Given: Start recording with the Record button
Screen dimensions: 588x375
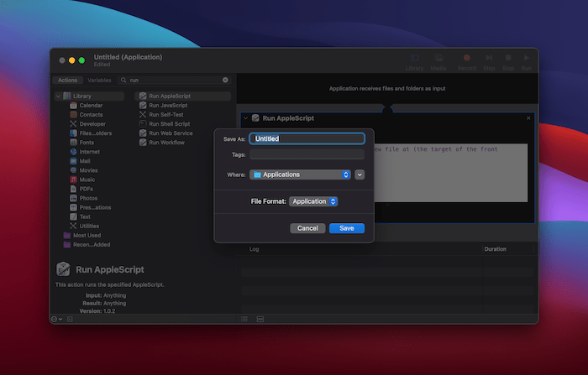Looking at the screenshot, I should (x=466, y=62).
